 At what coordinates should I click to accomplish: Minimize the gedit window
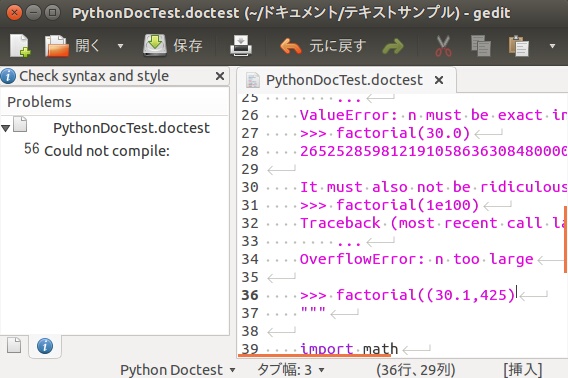pos(34,13)
